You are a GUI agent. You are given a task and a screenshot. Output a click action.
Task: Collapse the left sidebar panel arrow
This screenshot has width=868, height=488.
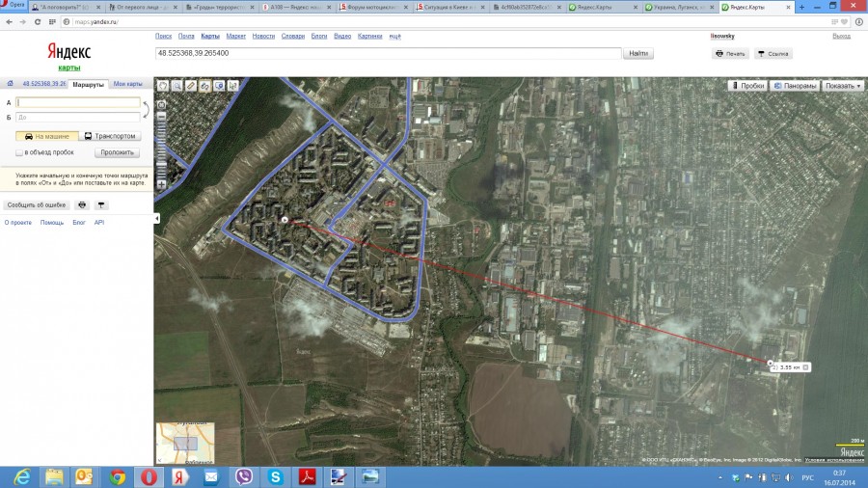(157, 219)
